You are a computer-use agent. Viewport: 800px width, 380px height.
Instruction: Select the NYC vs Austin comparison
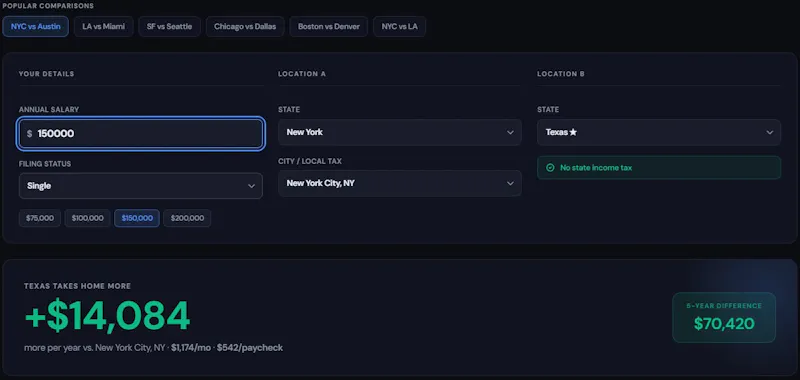[x=36, y=27]
